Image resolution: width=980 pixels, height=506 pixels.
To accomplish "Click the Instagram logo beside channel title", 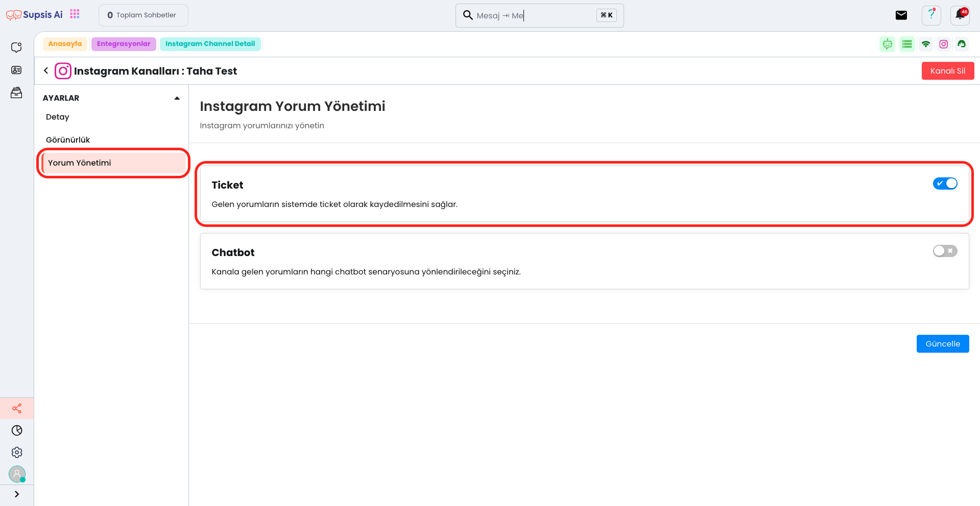I will pos(63,71).
